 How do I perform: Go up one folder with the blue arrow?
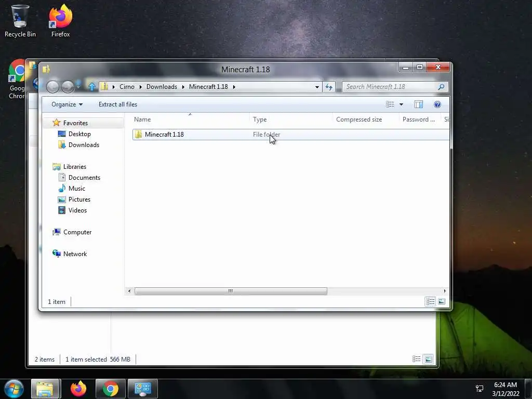pos(91,87)
